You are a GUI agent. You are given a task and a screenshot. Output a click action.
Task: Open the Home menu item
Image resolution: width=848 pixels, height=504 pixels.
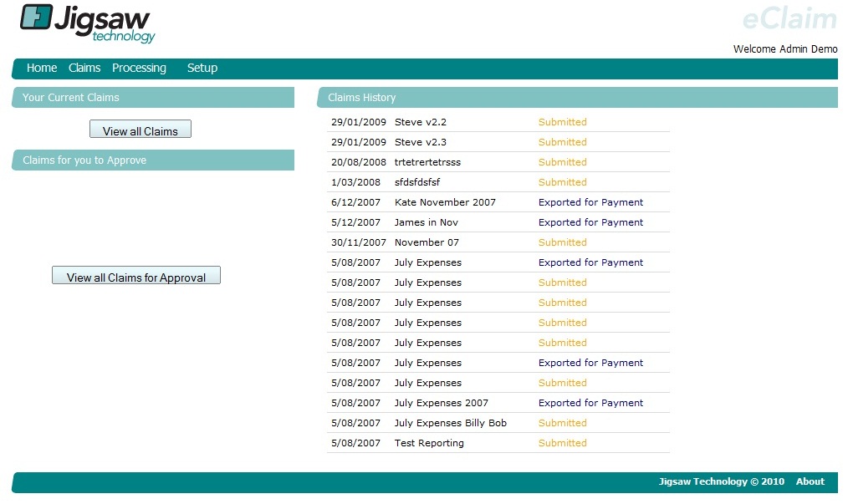tap(42, 68)
